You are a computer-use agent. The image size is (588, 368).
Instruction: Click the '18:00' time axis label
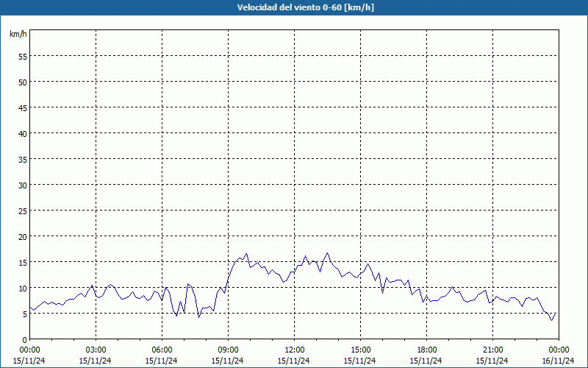426,350
